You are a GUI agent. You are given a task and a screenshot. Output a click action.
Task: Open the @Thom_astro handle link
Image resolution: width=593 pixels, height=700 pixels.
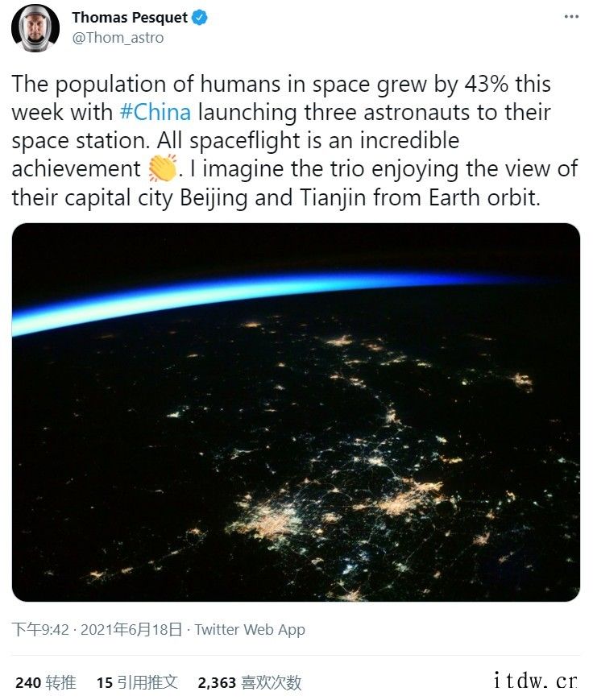pyautogui.click(x=118, y=38)
